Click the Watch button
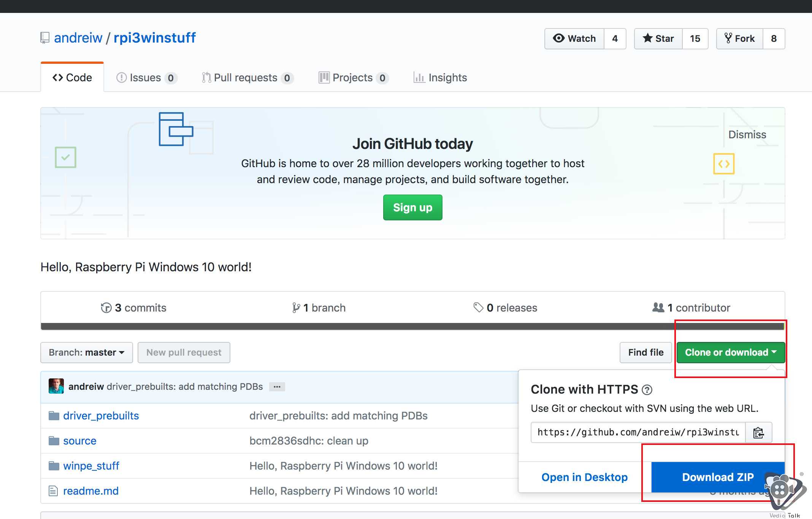Screen dimensions: 812x519 574,39
